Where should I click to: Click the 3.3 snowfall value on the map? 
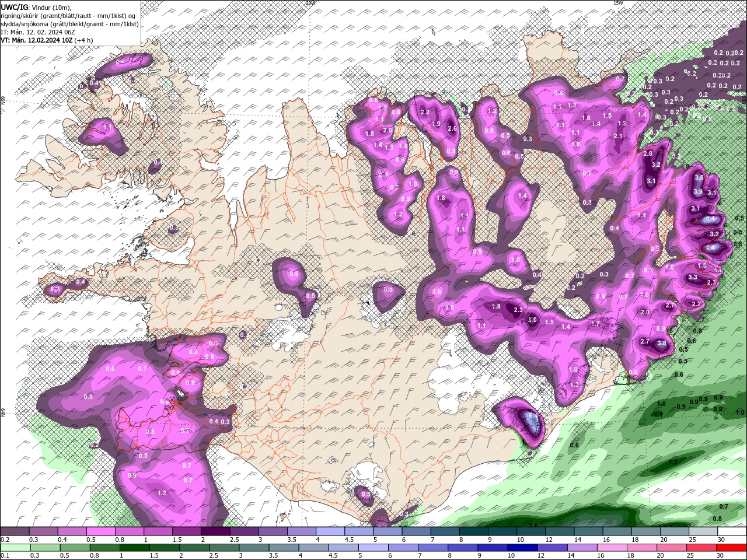(693, 277)
